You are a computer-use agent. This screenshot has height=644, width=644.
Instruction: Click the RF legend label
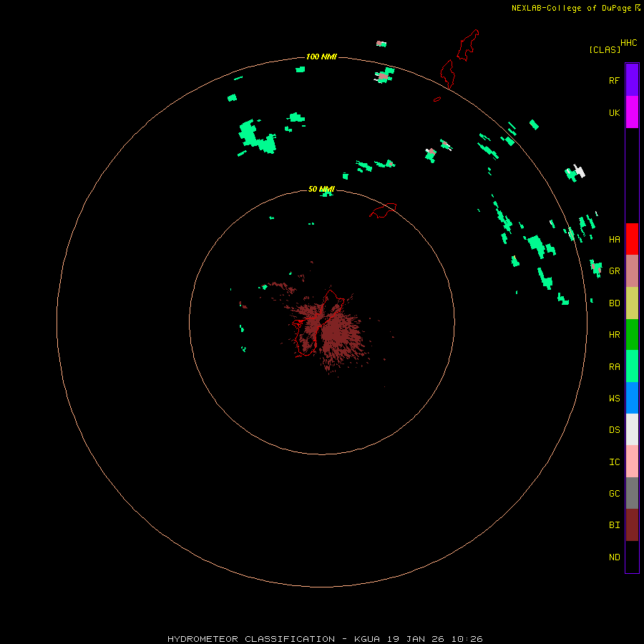click(x=614, y=80)
